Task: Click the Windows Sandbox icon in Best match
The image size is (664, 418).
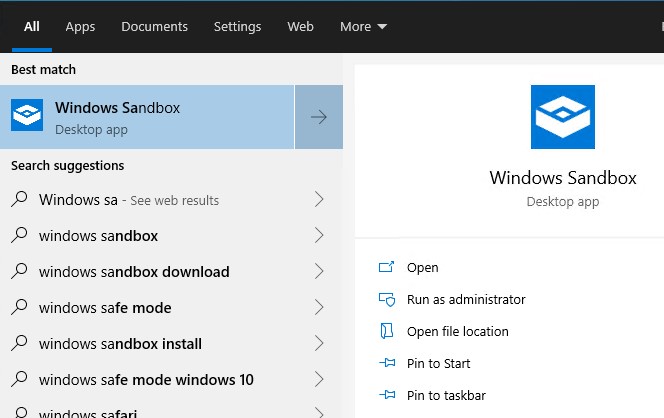Action: 27,115
